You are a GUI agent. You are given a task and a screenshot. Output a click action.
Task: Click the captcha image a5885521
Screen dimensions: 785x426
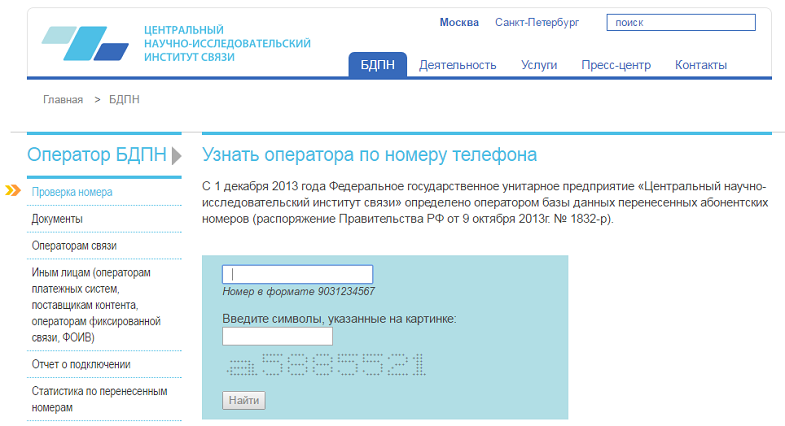click(326, 364)
